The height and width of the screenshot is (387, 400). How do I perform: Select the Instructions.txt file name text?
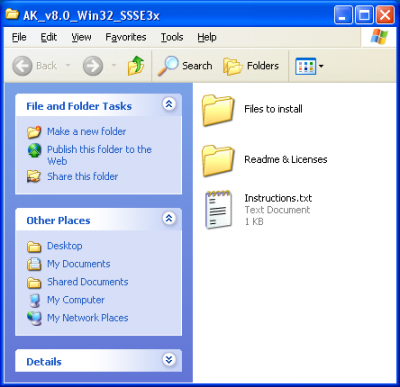tap(278, 198)
